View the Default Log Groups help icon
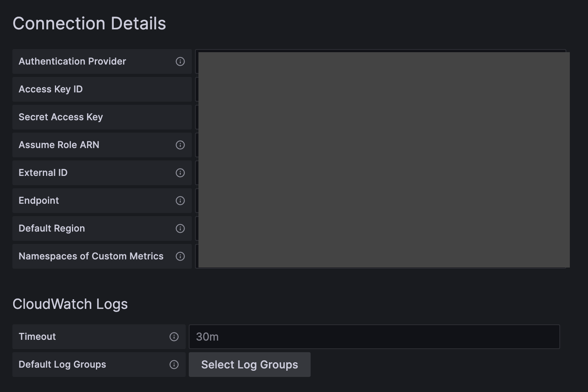The width and height of the screenshot is (588, 392). [x=174, y=365]
